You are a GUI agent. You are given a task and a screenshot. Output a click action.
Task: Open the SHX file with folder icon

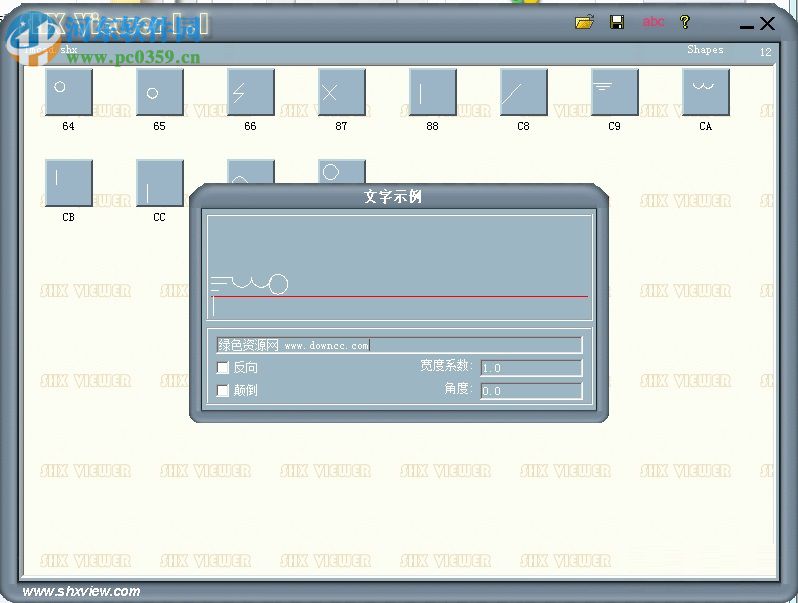point(584,22)
